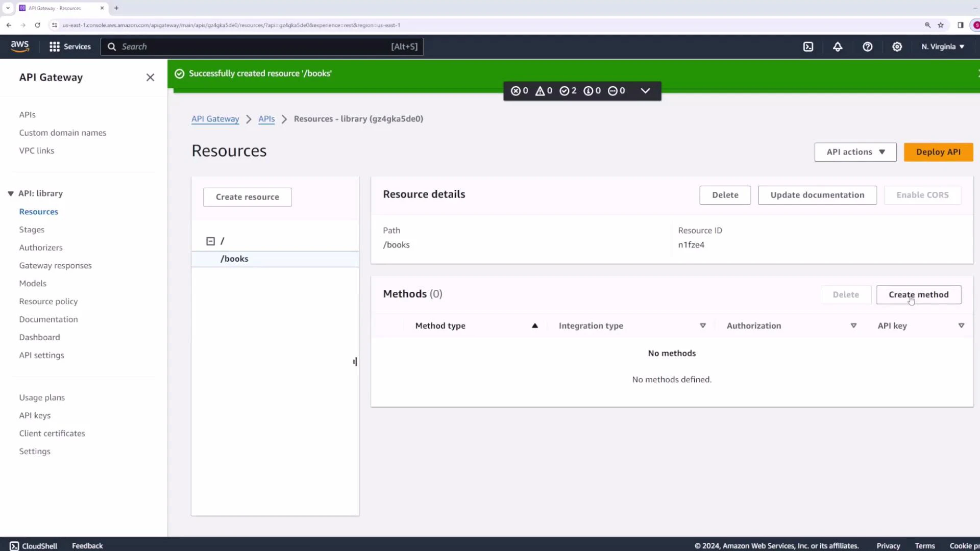Expand the status summary chevron
Viewport: 980px width, 551px height.
pyautogui.click(x=645, y=91)
